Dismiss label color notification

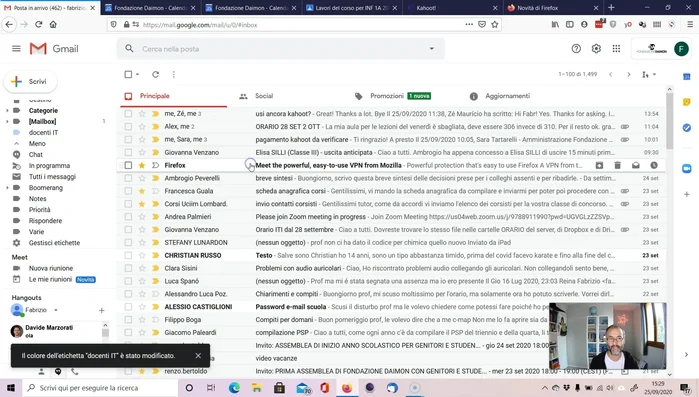[x=198, y=356]
